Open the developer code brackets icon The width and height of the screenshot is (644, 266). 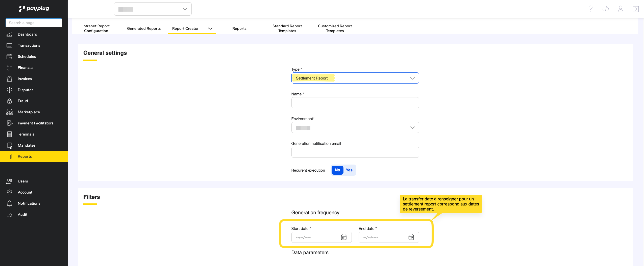pyautogui.click(x=606, y=9)
